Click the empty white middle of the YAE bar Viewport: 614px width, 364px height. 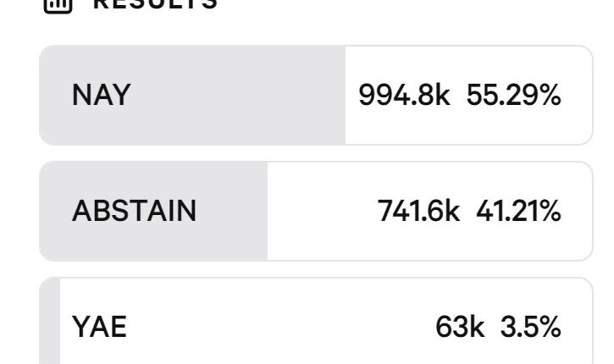pyautogui.click(x=279, y=326)
